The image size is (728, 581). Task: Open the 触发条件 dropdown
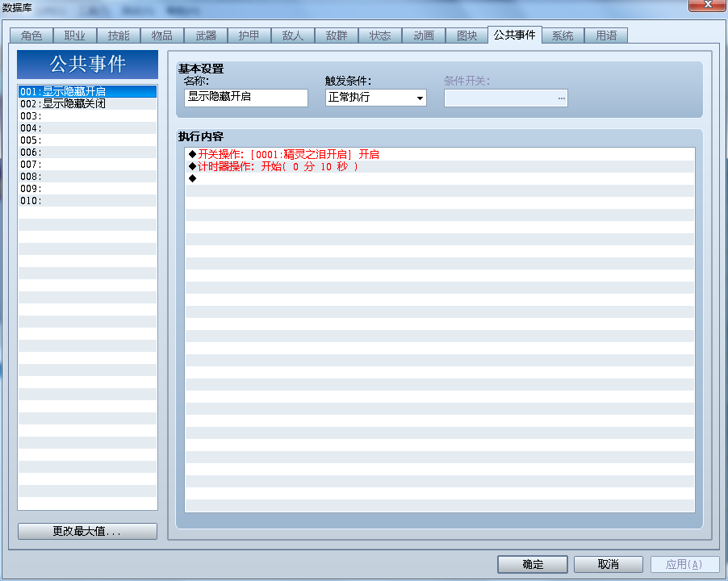[375, 98]
